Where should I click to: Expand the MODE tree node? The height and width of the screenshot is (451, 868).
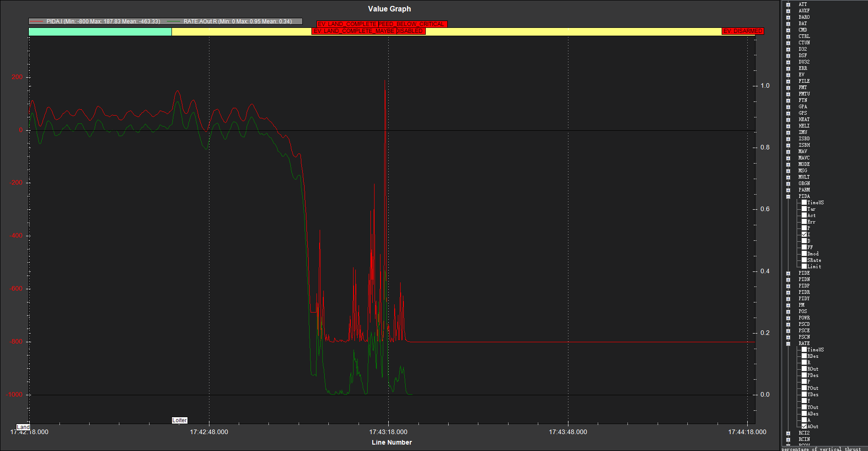tap(788, 164)
